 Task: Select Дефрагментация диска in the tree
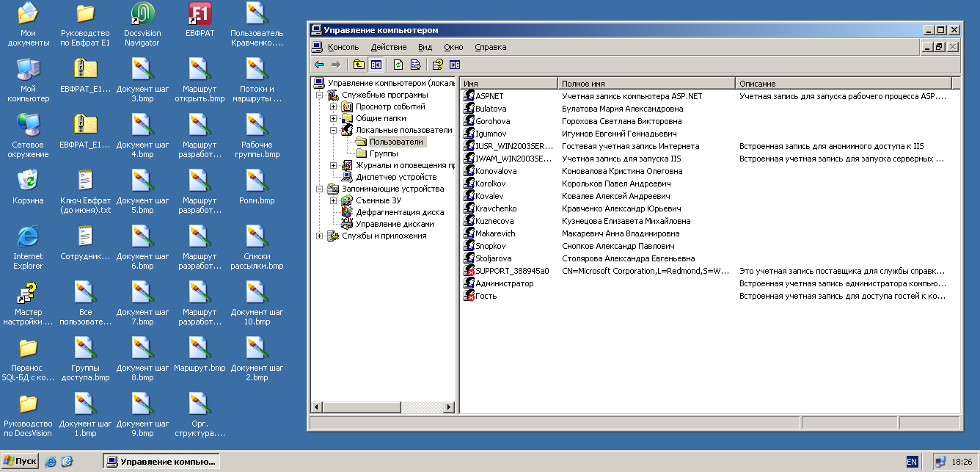click(400, 212)
